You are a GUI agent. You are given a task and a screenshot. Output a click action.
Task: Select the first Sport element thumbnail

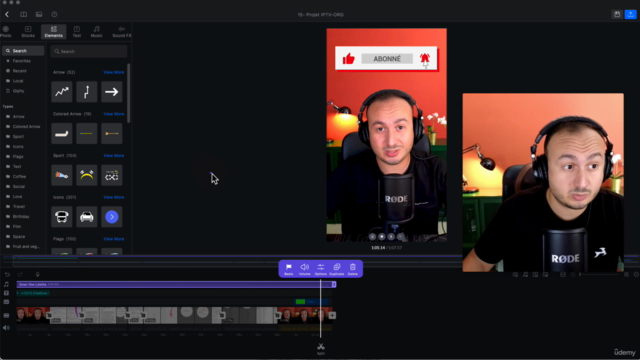click(62, 175)
